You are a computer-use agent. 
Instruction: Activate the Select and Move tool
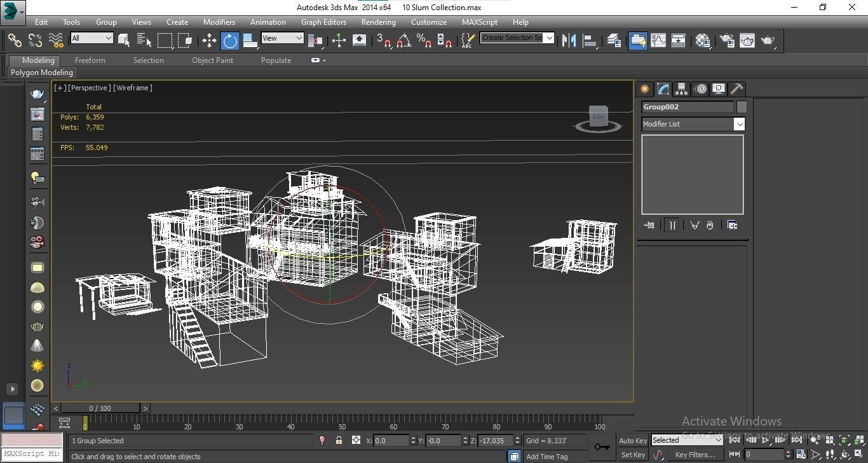pos(209,40)
